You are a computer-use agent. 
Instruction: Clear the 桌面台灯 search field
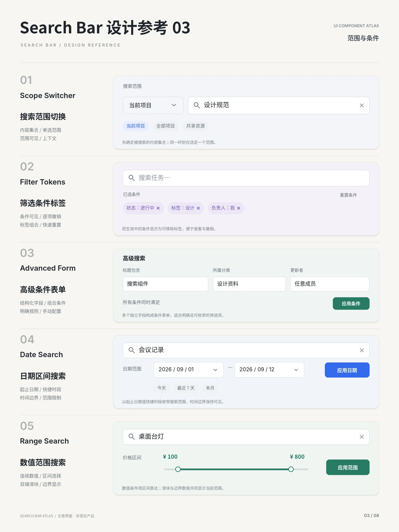click(x=362, y=437)
